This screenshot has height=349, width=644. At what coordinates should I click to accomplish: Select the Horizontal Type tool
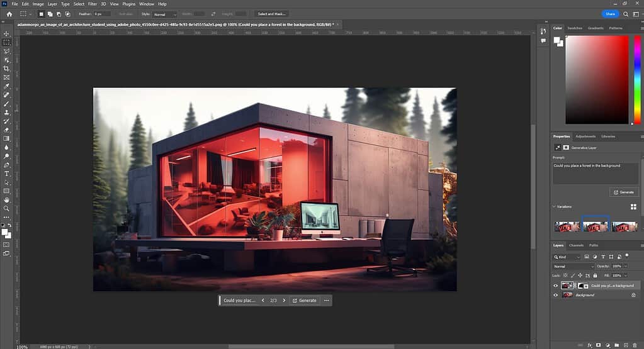(6, 174)
